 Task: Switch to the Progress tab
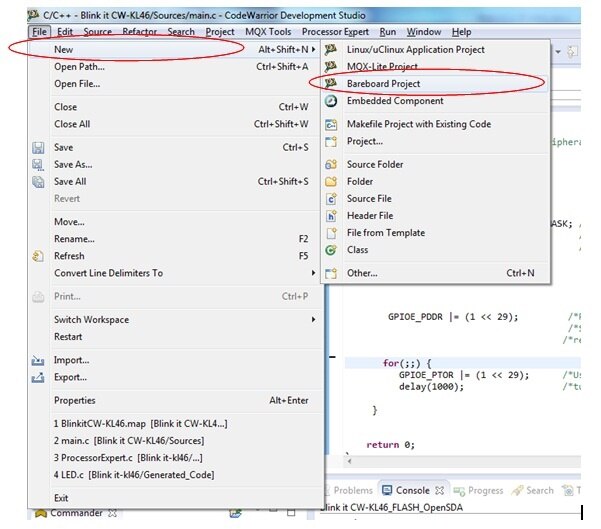tap(478, 490)
